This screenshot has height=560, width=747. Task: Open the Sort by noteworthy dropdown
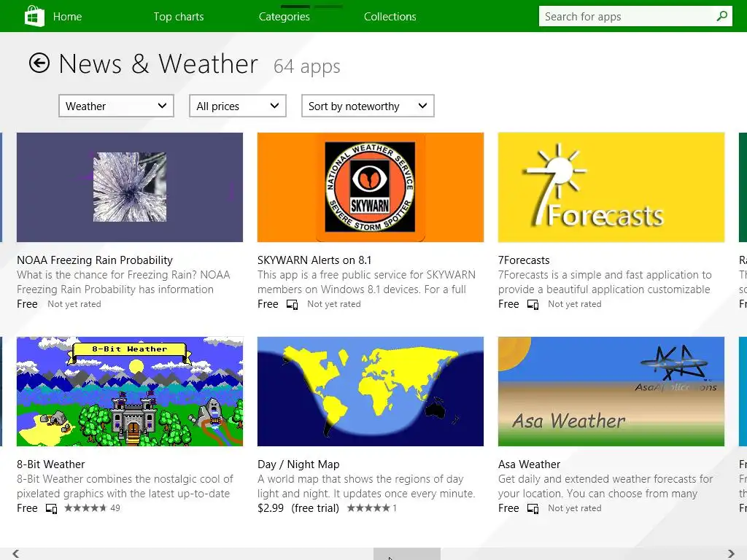click(x=368, y=106)
